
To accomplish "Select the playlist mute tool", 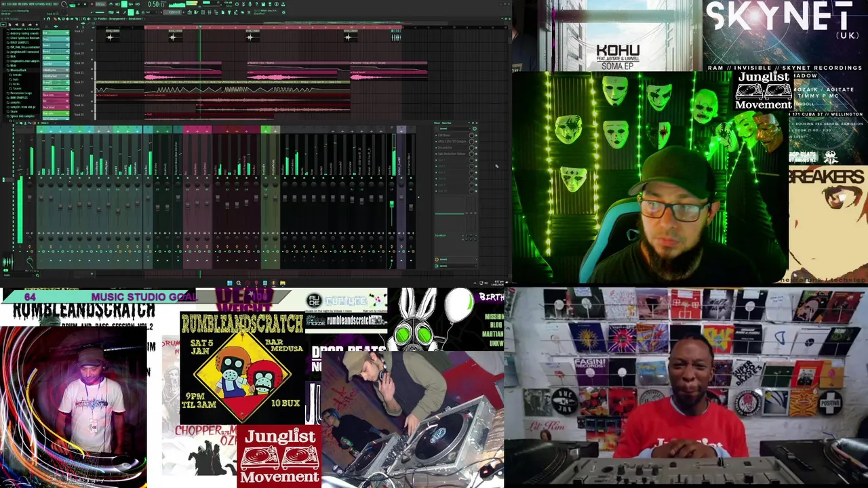I will click(x=68, y=19).
